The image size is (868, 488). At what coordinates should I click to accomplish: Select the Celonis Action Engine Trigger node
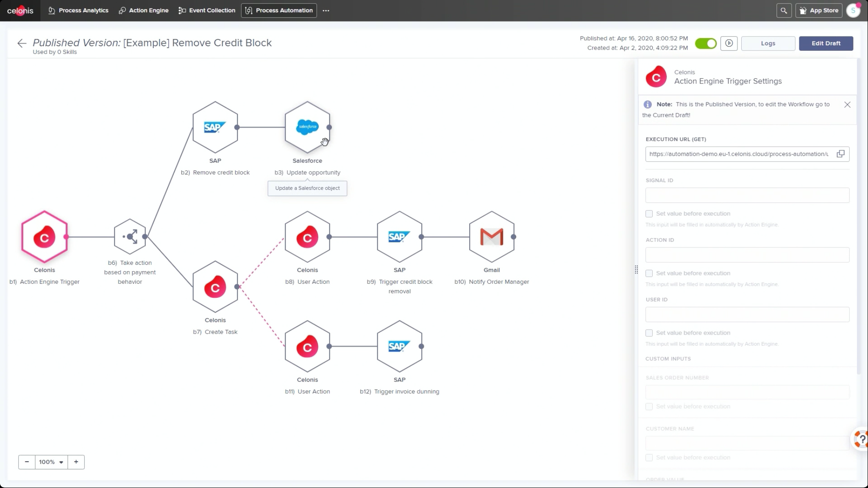44,237
